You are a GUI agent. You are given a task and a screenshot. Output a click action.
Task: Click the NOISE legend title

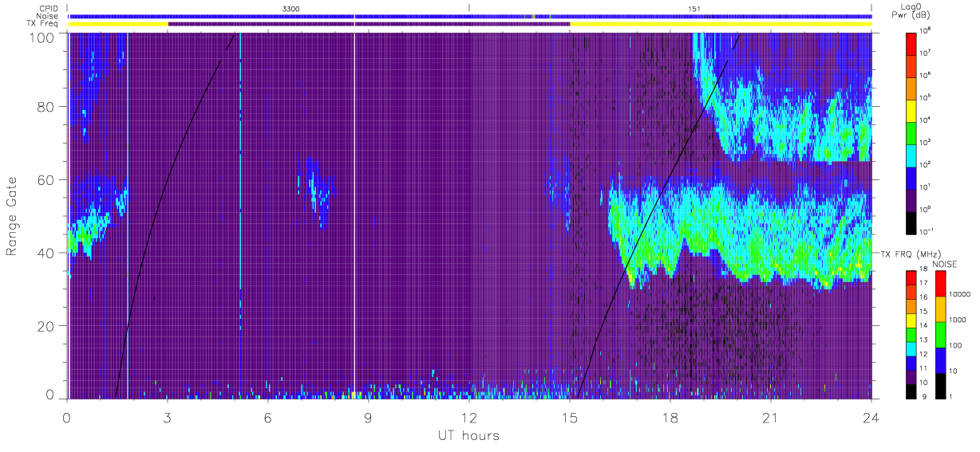945,264
